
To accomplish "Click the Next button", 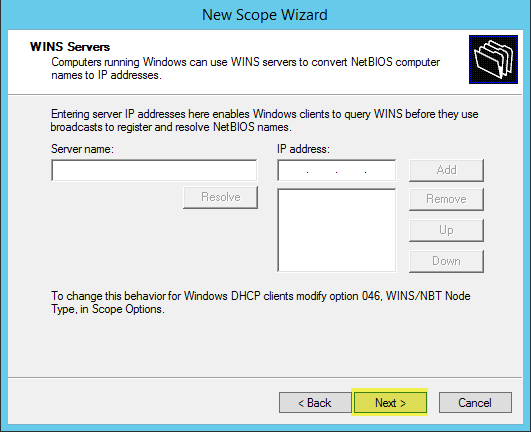I will pos(390,403).
